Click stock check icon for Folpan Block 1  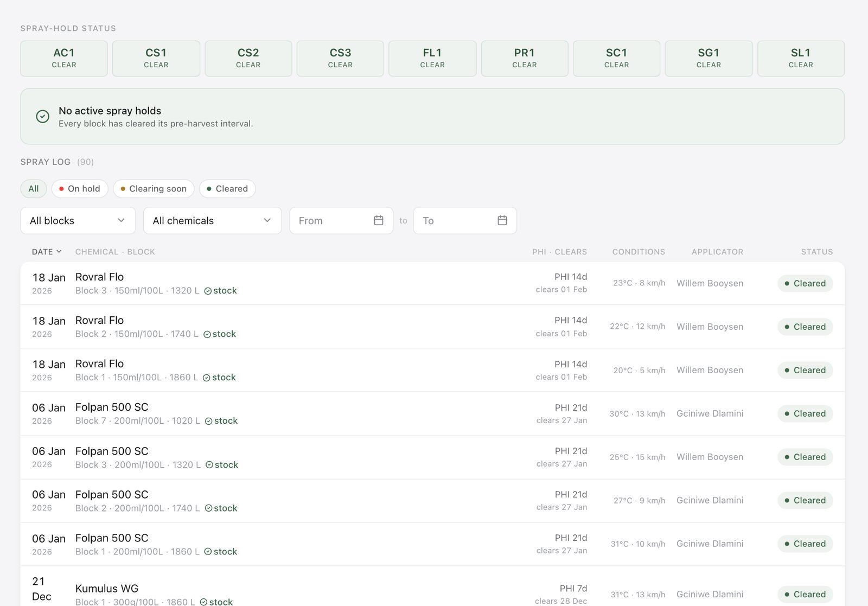point(208,551)
